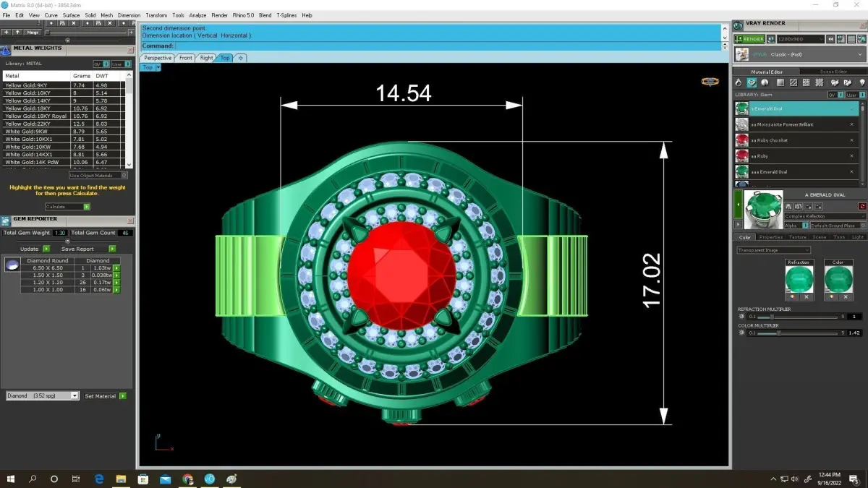Screen dimensions: 868x488
Task: Click the Color emerald swatch
Action: point(838,279)
